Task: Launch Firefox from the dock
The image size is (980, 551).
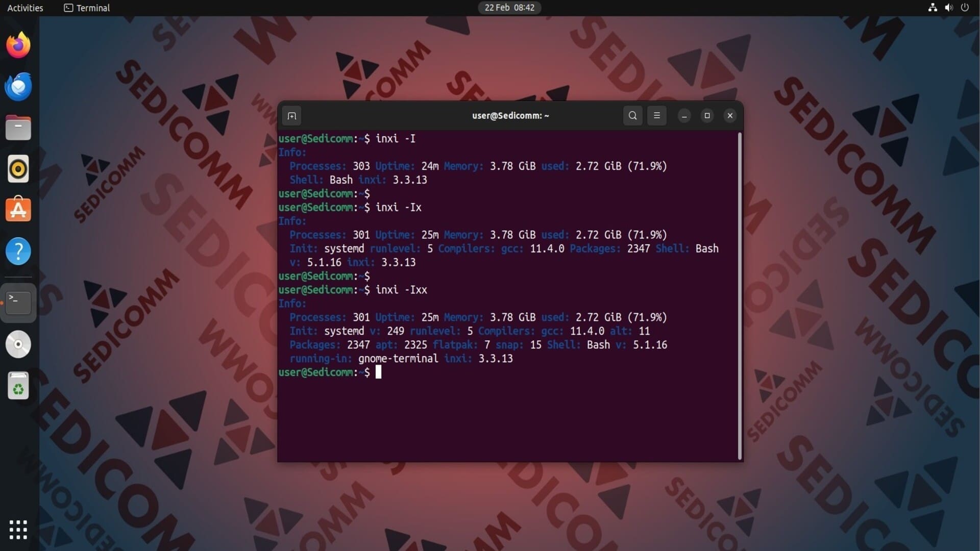Action: [x=18, y=45]
